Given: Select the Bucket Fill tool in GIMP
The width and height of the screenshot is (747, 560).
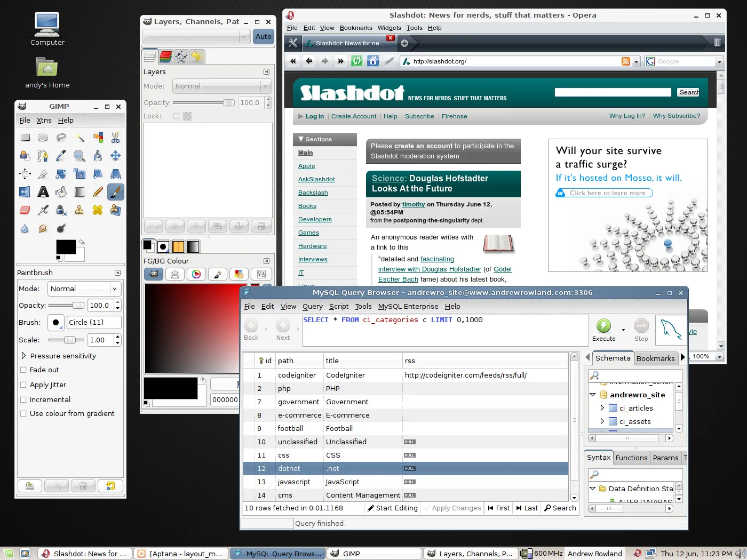Looking at the screenshot, I should 61,192.
